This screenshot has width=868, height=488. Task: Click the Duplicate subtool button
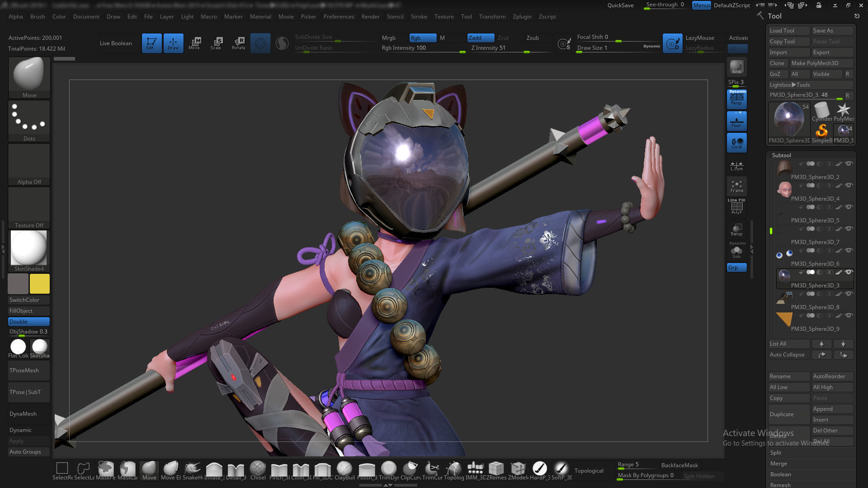coord(789,414)
